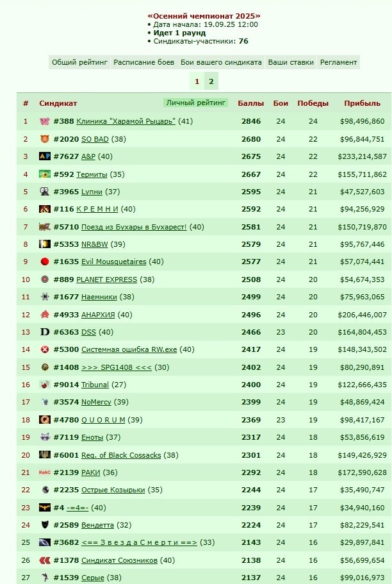
Task: Click the raccoon emblem of Еноты
Action: (45, 437)
